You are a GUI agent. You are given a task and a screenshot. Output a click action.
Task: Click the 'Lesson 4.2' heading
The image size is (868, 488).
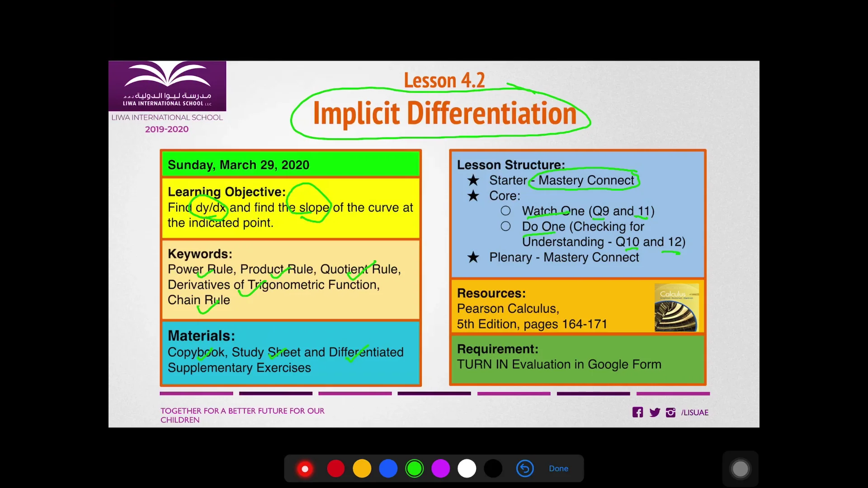444,80
